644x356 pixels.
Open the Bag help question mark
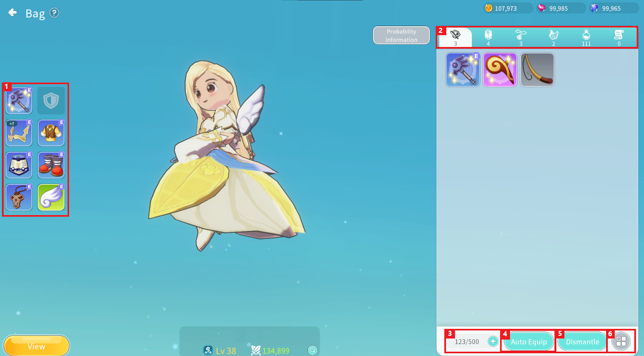click(x=54, y=13)
